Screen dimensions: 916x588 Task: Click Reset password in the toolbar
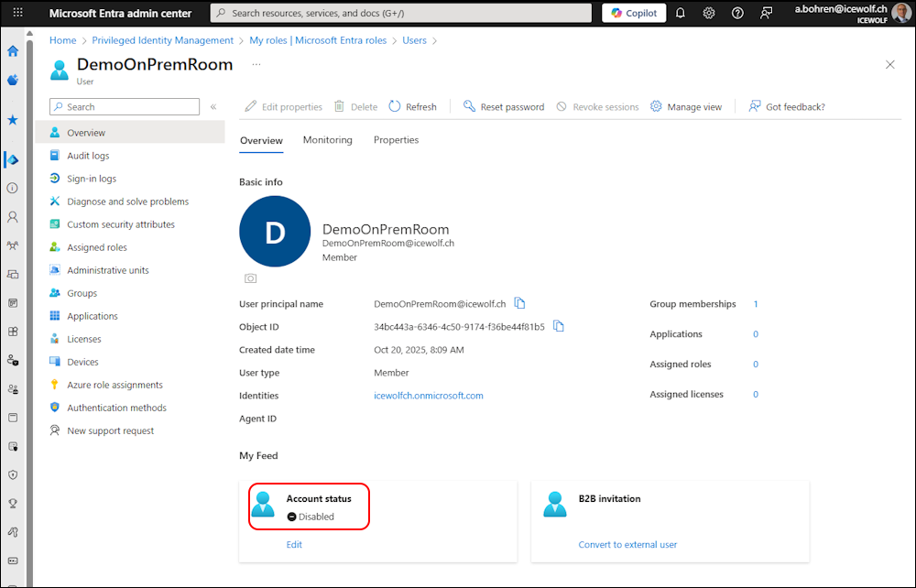[503, 107]
